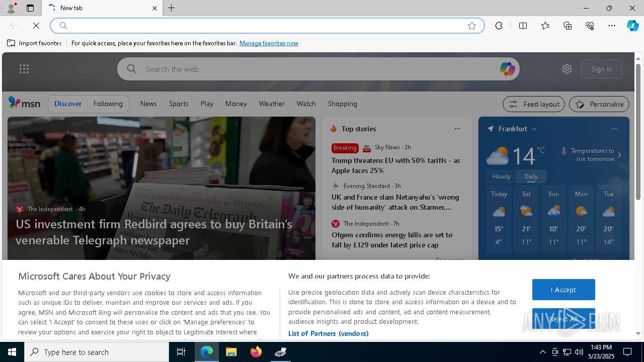
Task: Open Top stories more options ellipsis
Action: [x=457, y=129]
